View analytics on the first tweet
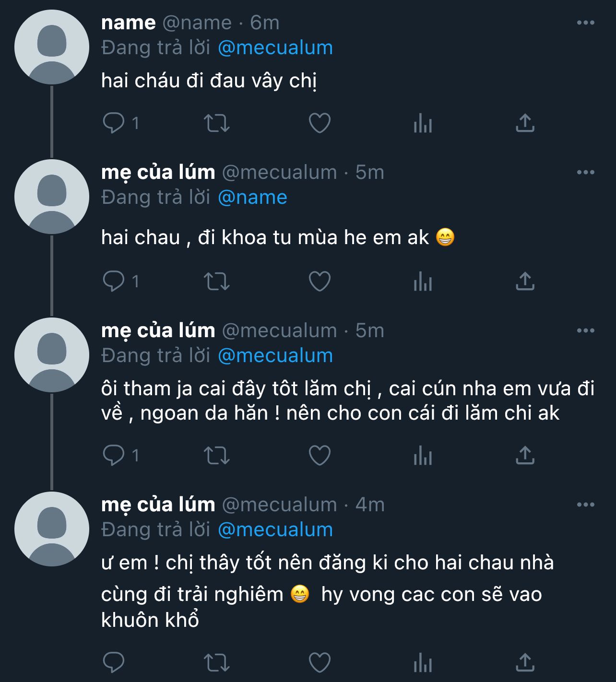This screenshot has width=616, height=682. tap(423, 123)
